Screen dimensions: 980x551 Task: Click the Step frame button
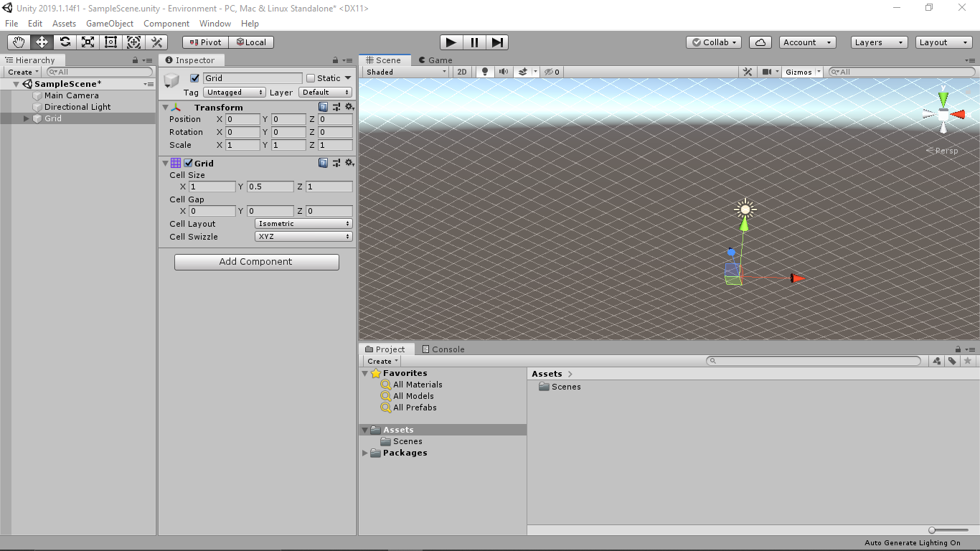[x=497, y=42]
